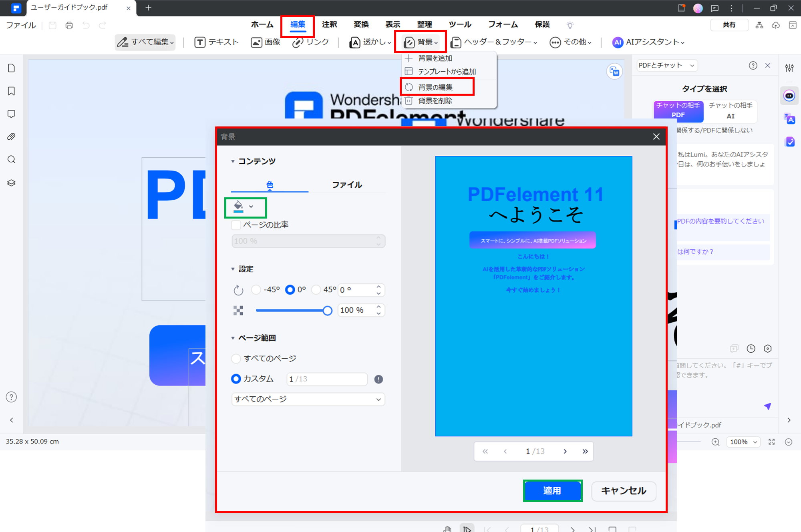The image size is (801, 532).
Task: Click the save icon next to ファイル
Action: point(52,25)
